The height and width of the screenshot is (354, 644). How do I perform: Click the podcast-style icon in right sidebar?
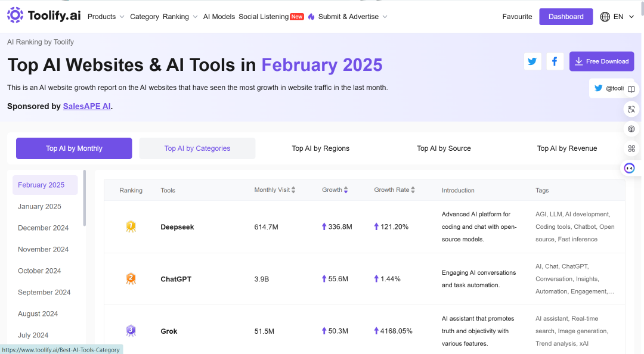(631, 129)
